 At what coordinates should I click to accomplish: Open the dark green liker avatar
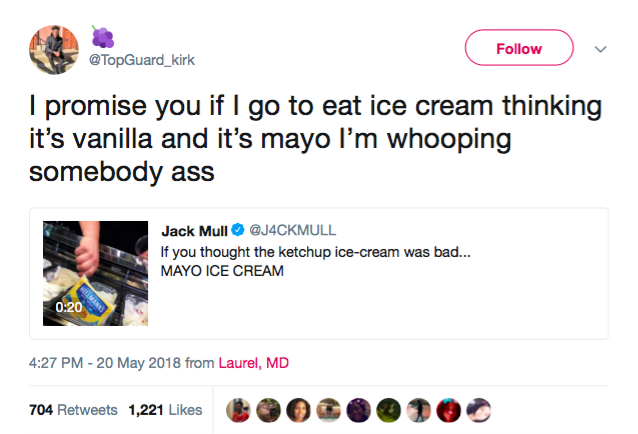click(x=390, y=410)
